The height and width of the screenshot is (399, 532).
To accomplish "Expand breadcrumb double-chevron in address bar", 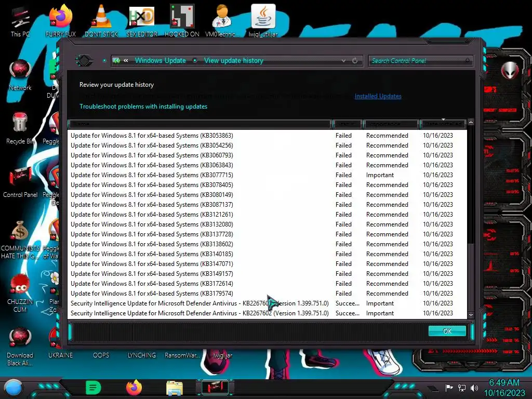I will (x=126, y=61).
